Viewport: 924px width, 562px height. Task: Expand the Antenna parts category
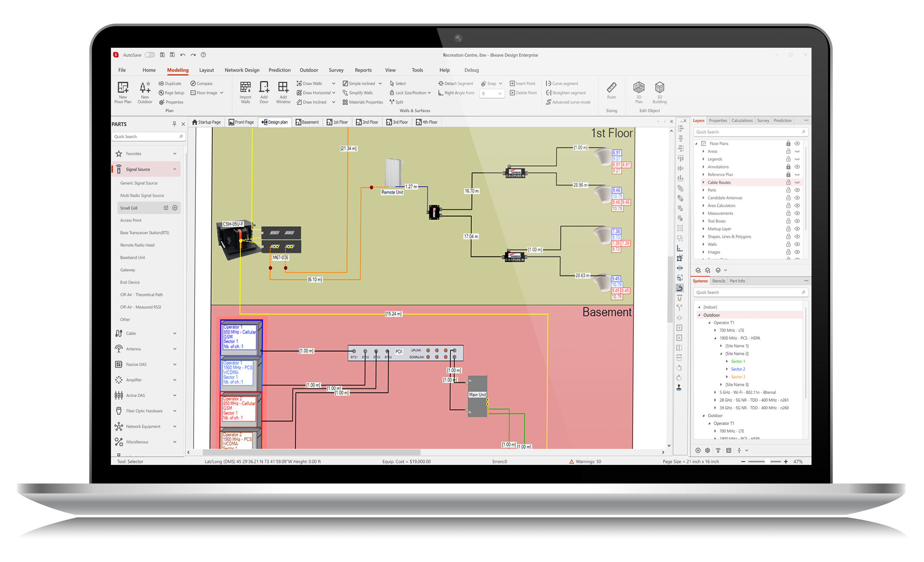click(174, 349)
